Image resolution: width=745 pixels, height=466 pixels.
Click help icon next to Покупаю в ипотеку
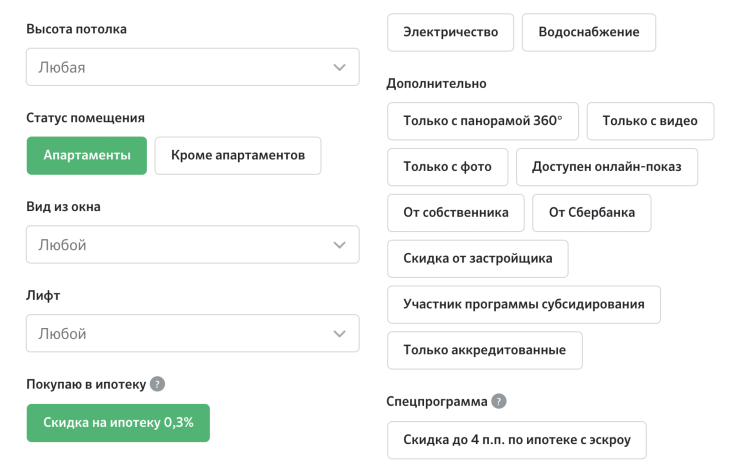pos(158,384)
